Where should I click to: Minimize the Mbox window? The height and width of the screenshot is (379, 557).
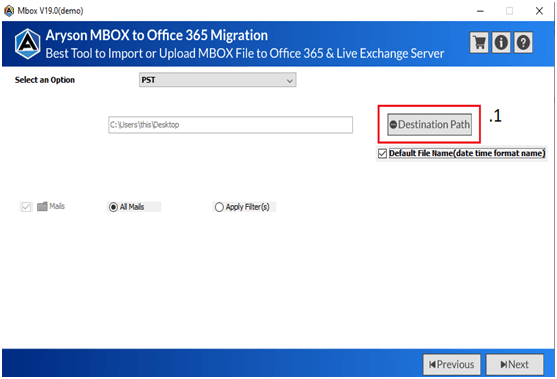[x=480, y=11]
